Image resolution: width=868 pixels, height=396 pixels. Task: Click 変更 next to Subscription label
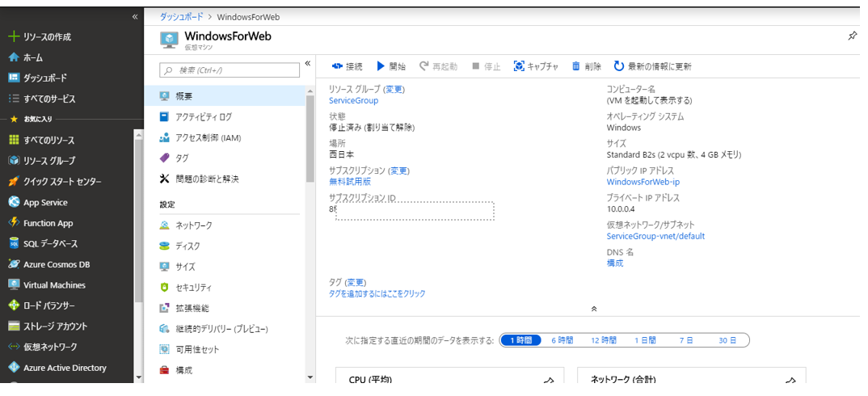pyautogui.click(x=399, y=171)
